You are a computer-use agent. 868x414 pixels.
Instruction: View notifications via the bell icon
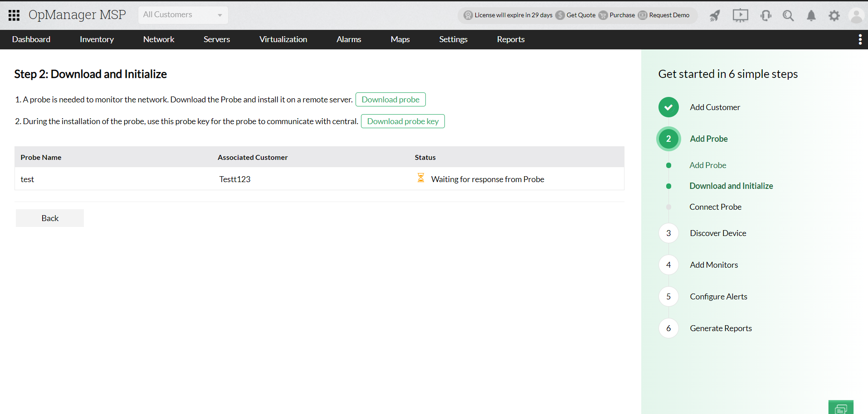(x=811, y=15)
